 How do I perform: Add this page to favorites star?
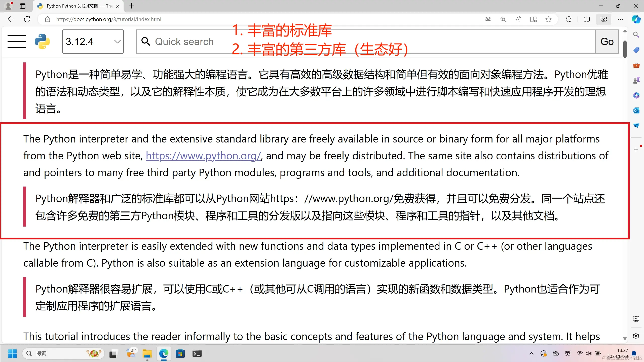coord(549,19)
